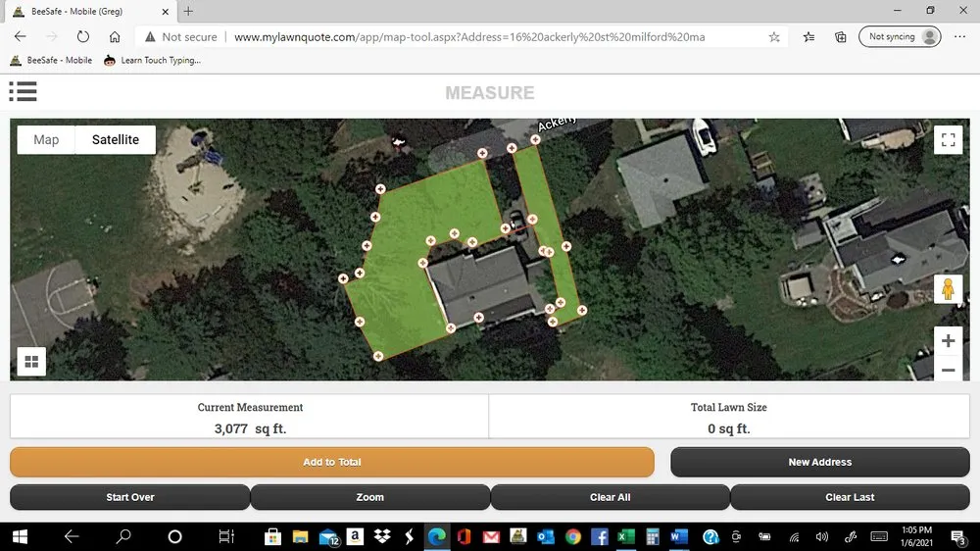
Task: Open Task View from the taskbar
Action: (x=225, y=536)
